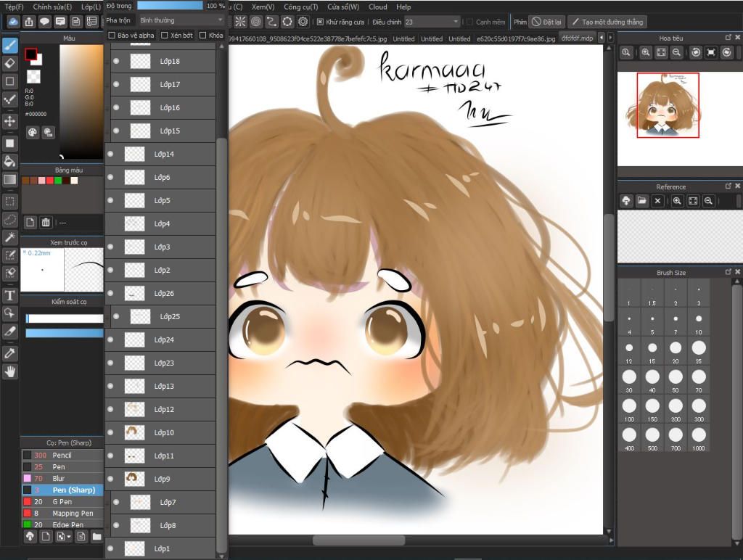The image size is (743, 560).
Task: Open snap settings gear icon
Action: pos(303,22)
